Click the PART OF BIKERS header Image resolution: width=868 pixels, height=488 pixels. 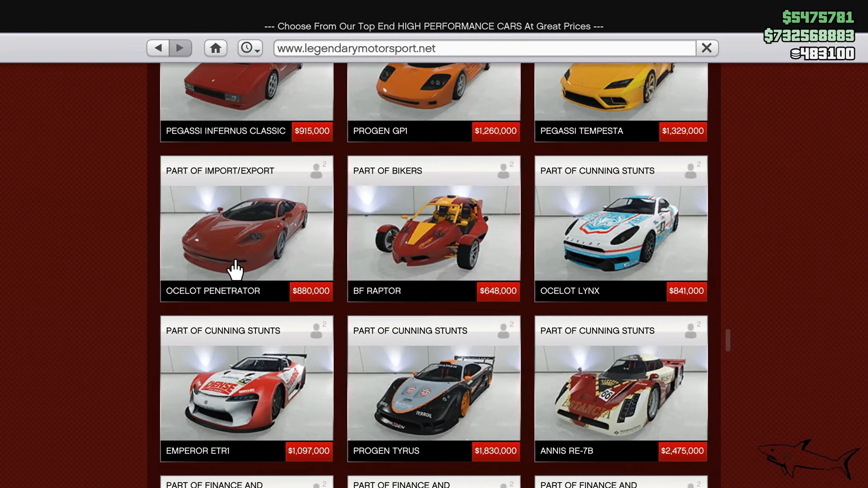[x=387, y=171]
